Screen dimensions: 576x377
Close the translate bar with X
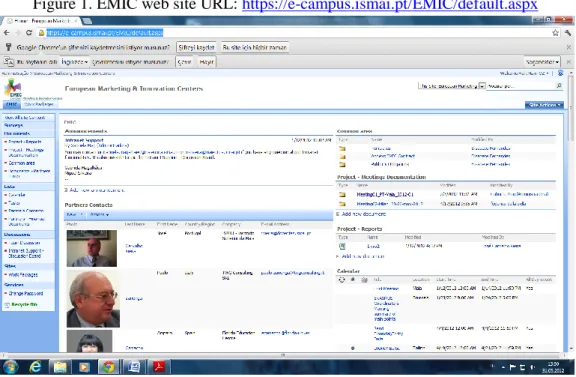(569, 62)
